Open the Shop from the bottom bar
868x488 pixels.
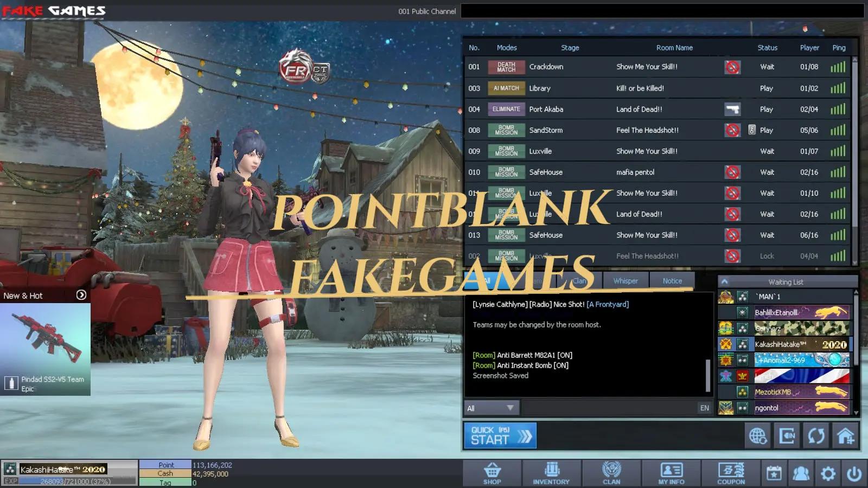492,473
